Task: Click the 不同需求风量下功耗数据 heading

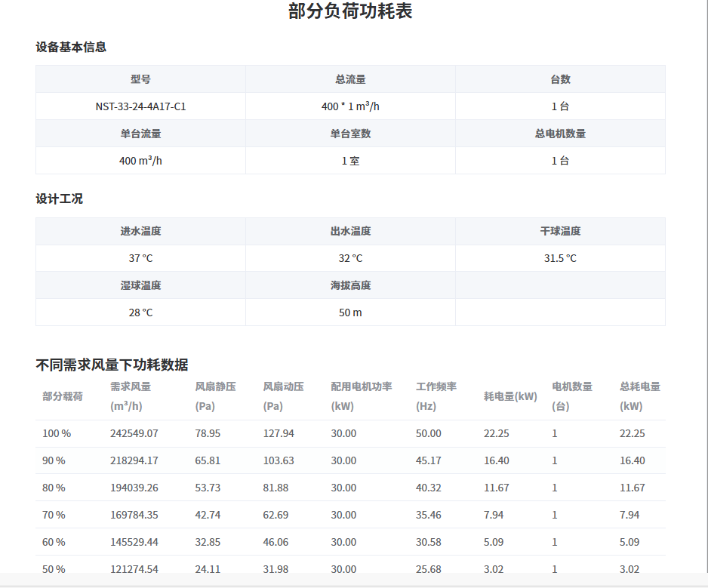Action: (112, 365)
